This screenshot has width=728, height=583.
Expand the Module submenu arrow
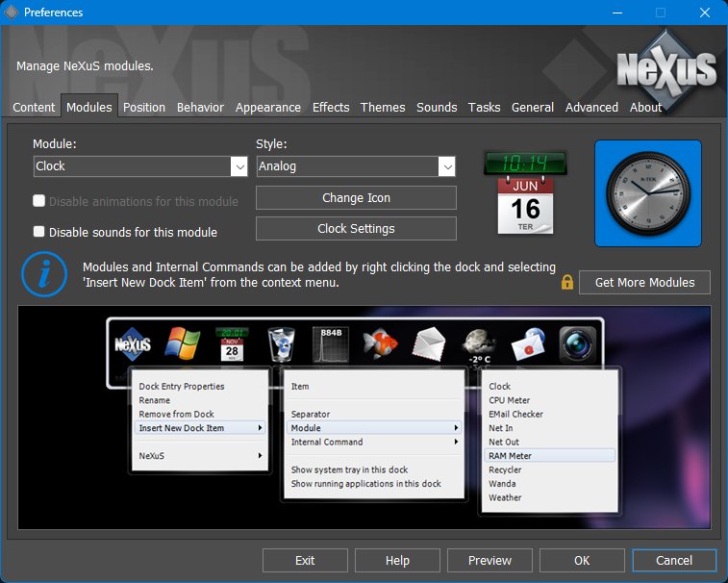click(x=457, y=428)
